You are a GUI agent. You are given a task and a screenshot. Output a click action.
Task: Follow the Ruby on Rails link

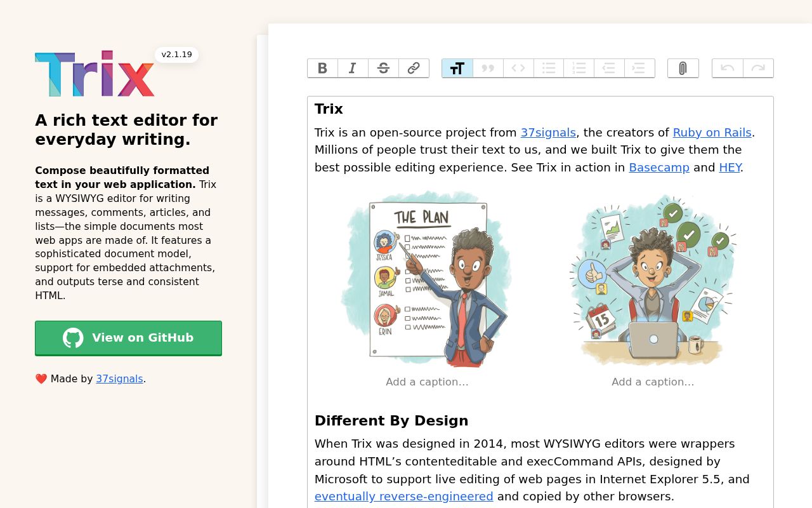point(712,132)
